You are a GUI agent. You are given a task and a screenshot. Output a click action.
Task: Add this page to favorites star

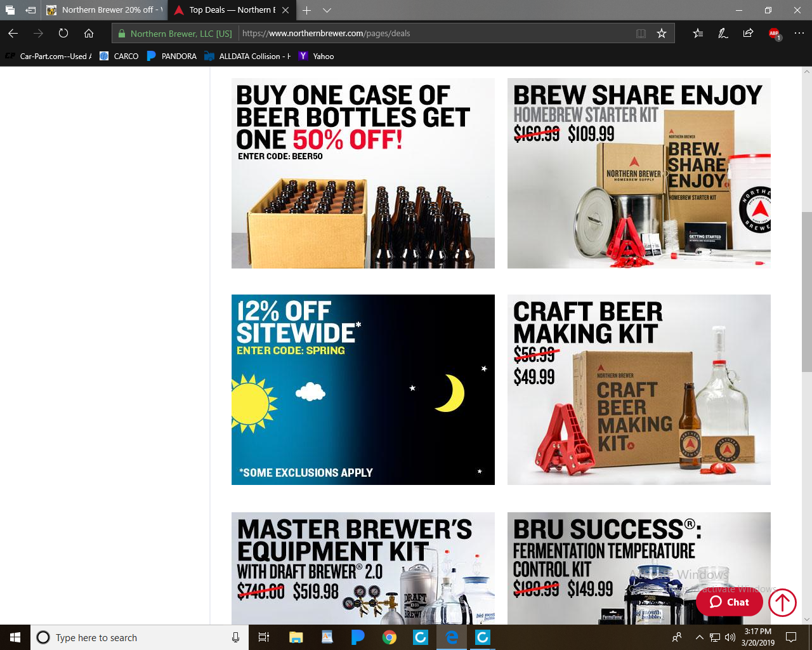point(662,34)
